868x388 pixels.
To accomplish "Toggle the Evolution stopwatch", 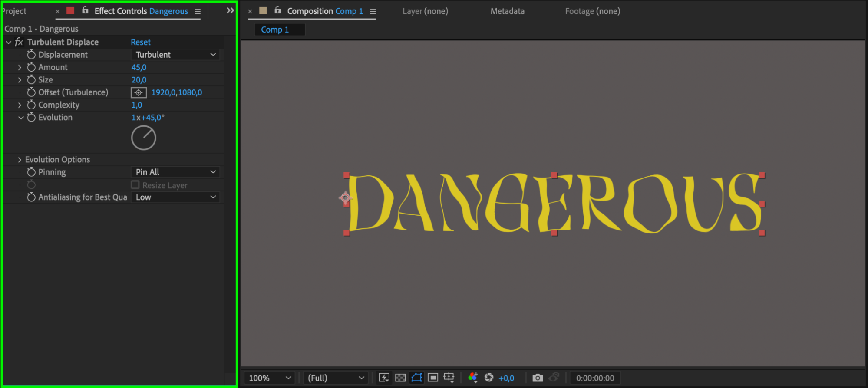I will click(31, 118).
